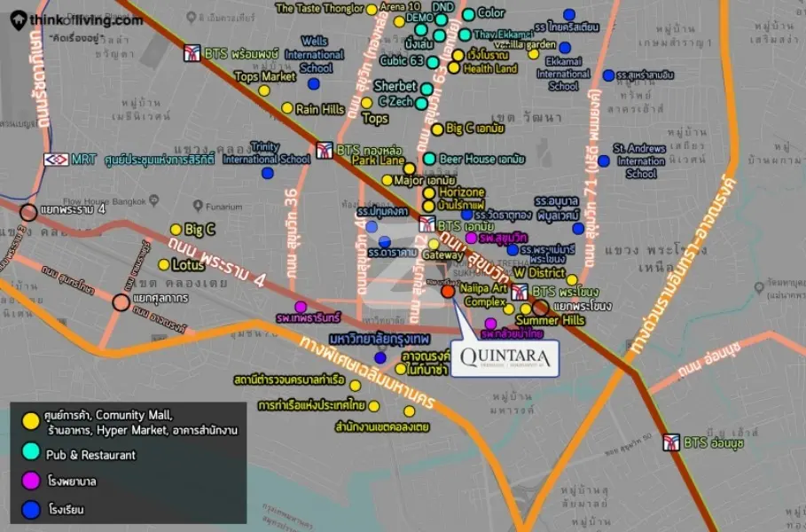Click cyan dot beside Sherbet

[x=426, y=89]
